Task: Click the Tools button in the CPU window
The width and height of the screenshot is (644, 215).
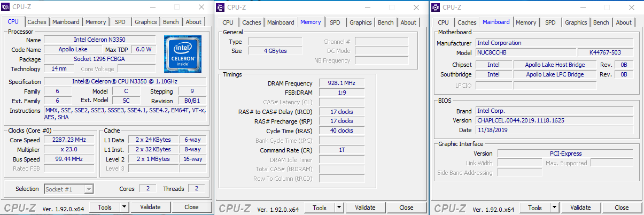Action: pyautogui.click(x=105, y=207)
